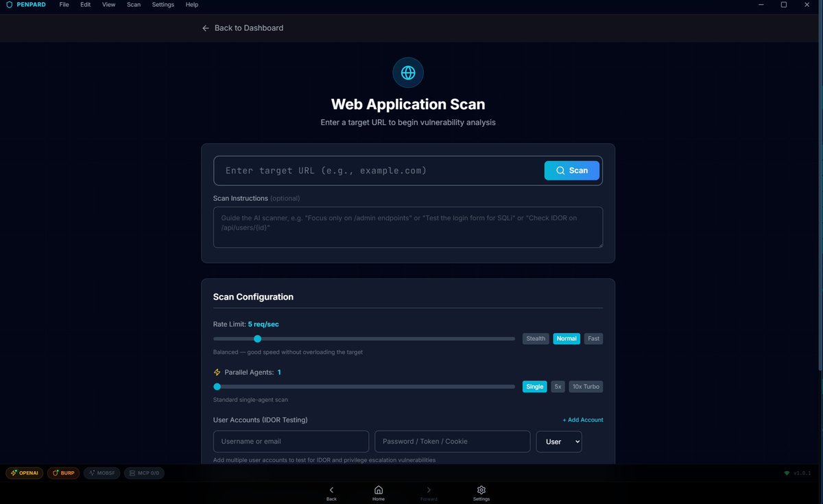Click the Rate Limit slider handle

tap(258, 339)
